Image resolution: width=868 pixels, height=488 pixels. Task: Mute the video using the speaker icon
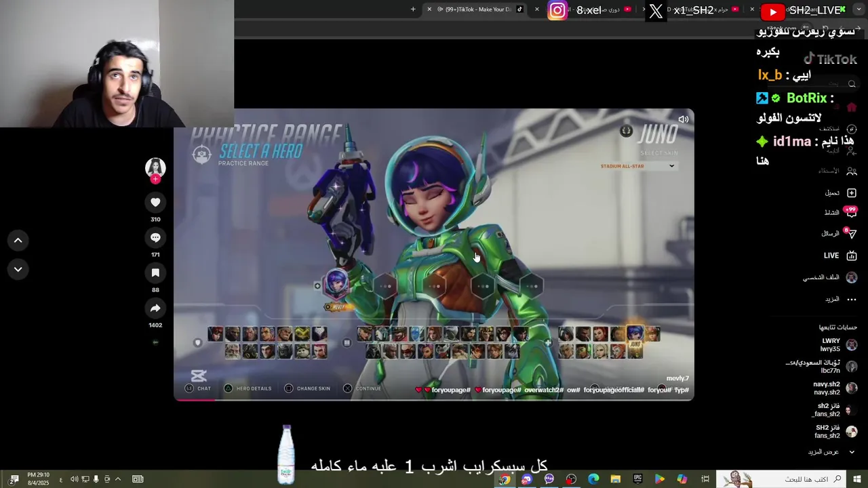coord(683,119)
